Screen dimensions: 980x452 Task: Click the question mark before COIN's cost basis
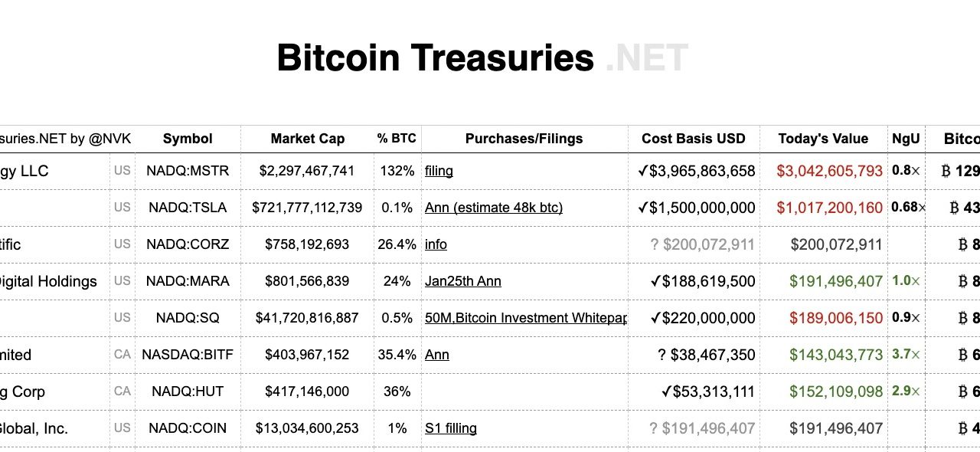pyautogui.click(x=654, y=428)
